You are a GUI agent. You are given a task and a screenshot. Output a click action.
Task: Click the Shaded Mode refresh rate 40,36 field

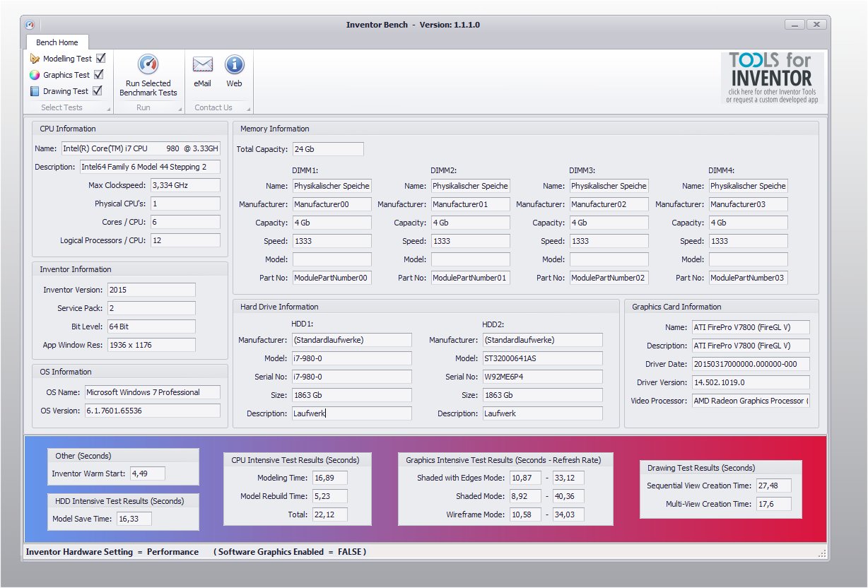568,496
